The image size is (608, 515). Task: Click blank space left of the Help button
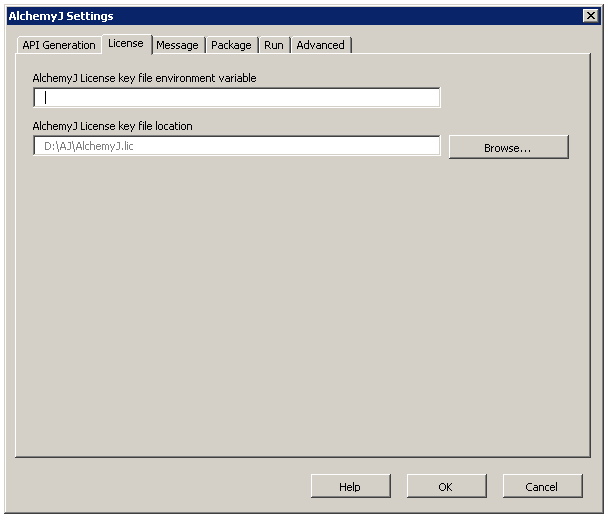tap(160, 486)
